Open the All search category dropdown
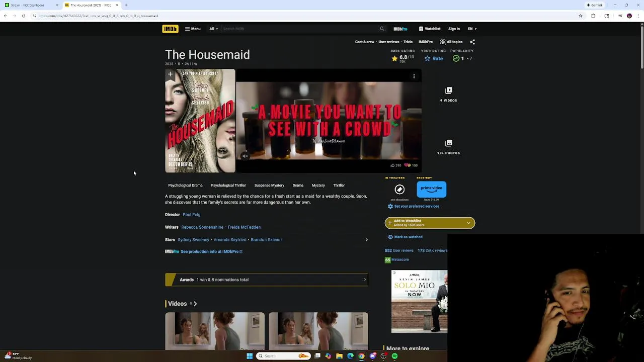 click(x=214, y=29)
